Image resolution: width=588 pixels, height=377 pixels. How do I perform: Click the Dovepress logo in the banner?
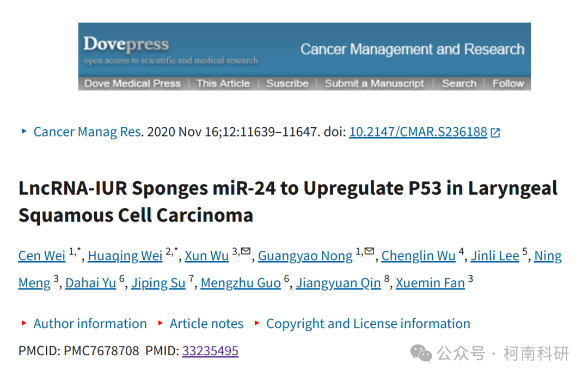pos(126,44)
